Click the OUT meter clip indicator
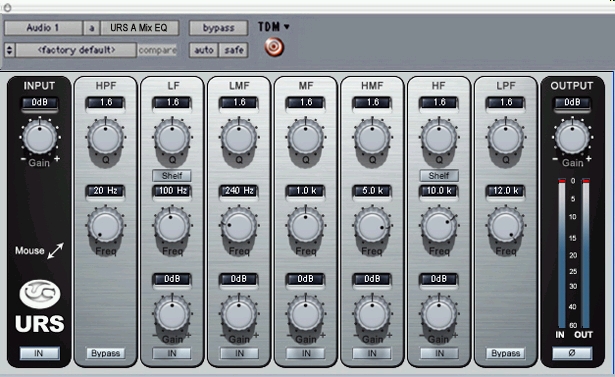 tap(586, 180)
